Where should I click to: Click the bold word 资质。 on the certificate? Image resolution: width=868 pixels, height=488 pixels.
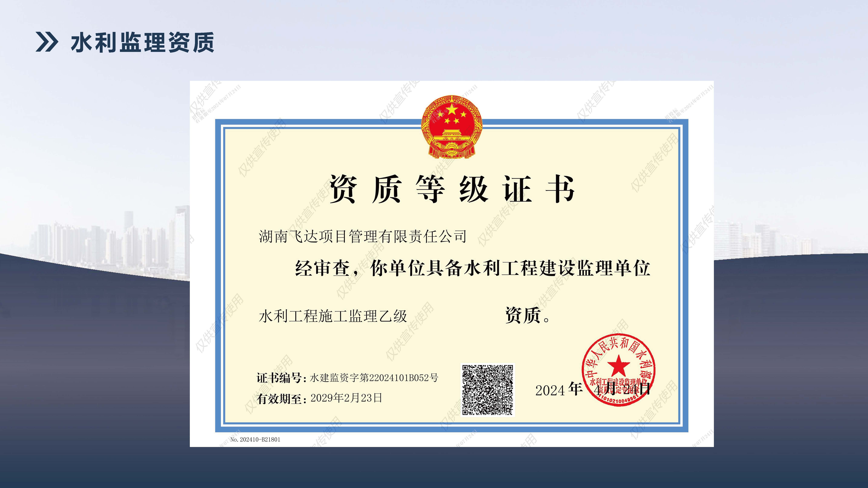[x=528, y=315]
